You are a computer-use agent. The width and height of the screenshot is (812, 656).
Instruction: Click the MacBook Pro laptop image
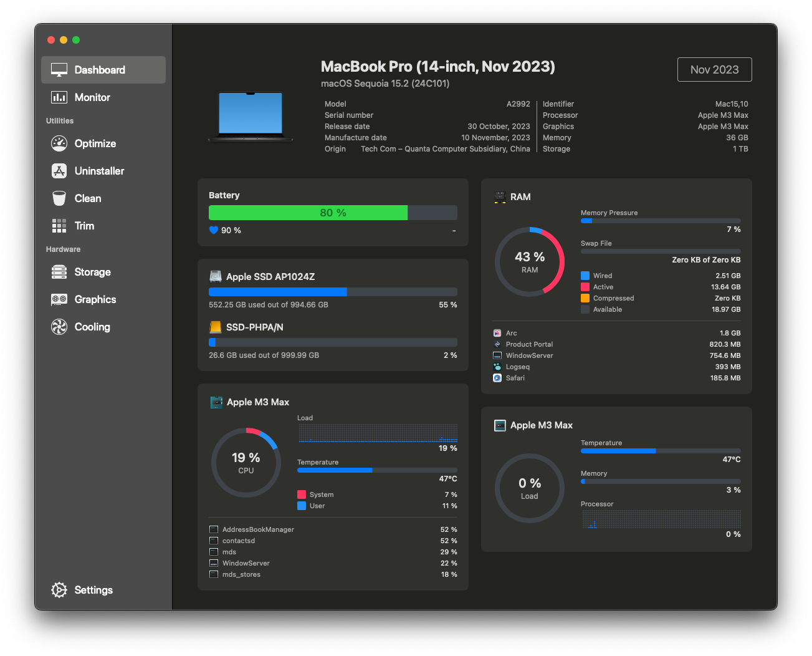coord(251,117)
